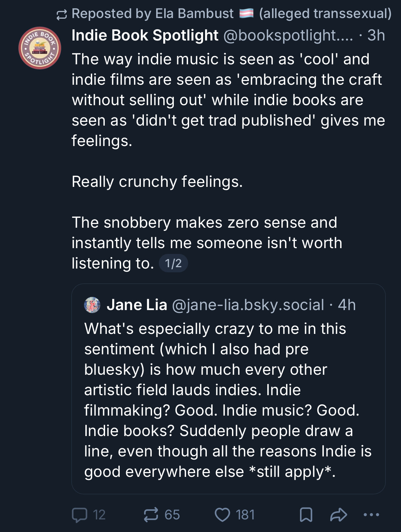Viewport: 401px width, 532px height.
Task: Tap the 1/2 thread indicator badge
Action: pyautogui.click(x=173, y=263)
